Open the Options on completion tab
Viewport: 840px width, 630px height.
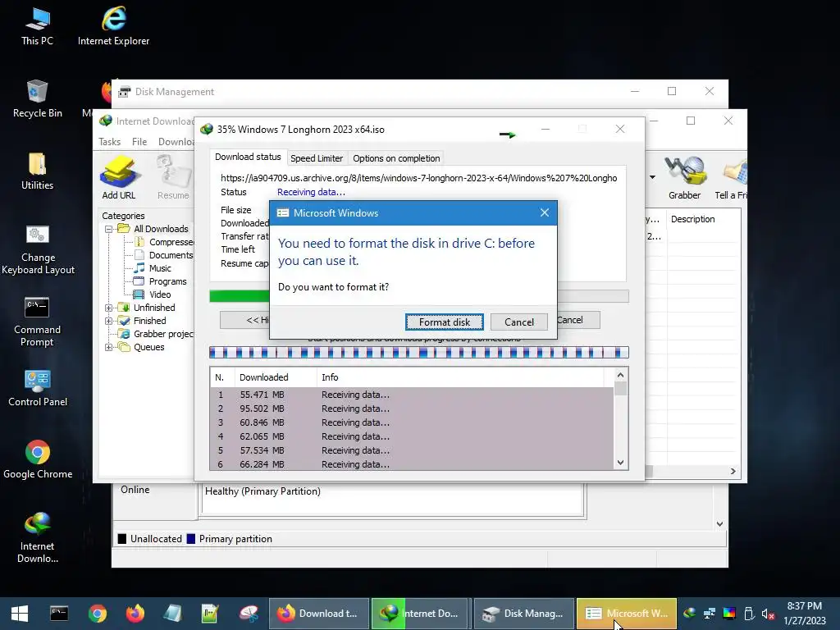pos(396,158)
